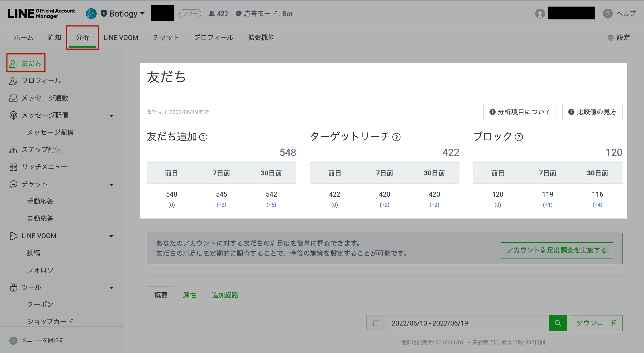Collapse the LINE VOOM sidebar section
The height and width of the screenshot is (353, 644).
pos(111,236)
